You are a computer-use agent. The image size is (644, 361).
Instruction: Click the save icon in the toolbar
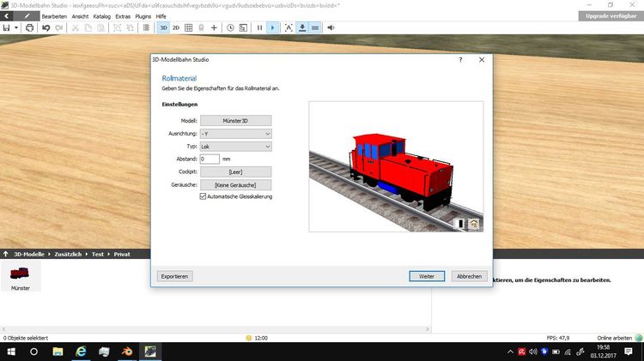(6, 27)
